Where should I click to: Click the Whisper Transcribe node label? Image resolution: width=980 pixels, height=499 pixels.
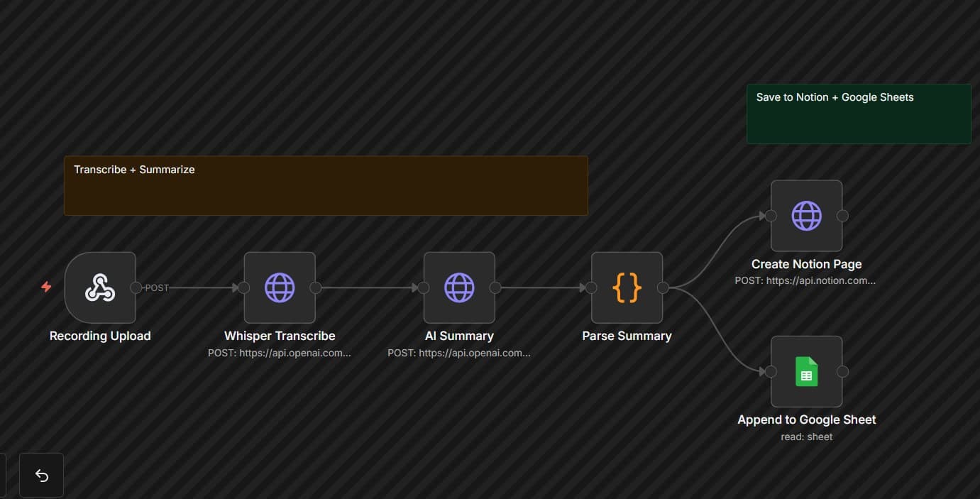point(280,336)
